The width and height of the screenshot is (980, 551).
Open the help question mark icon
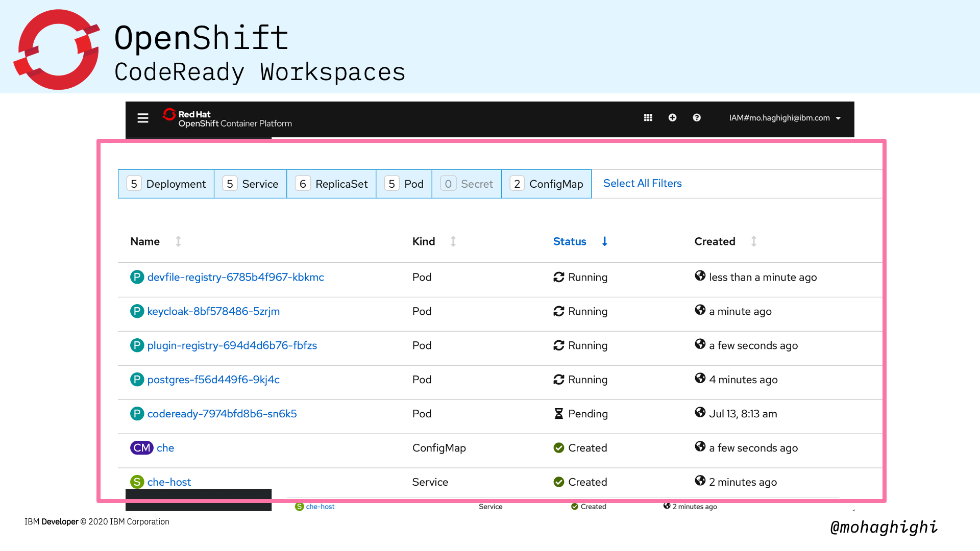697,118
